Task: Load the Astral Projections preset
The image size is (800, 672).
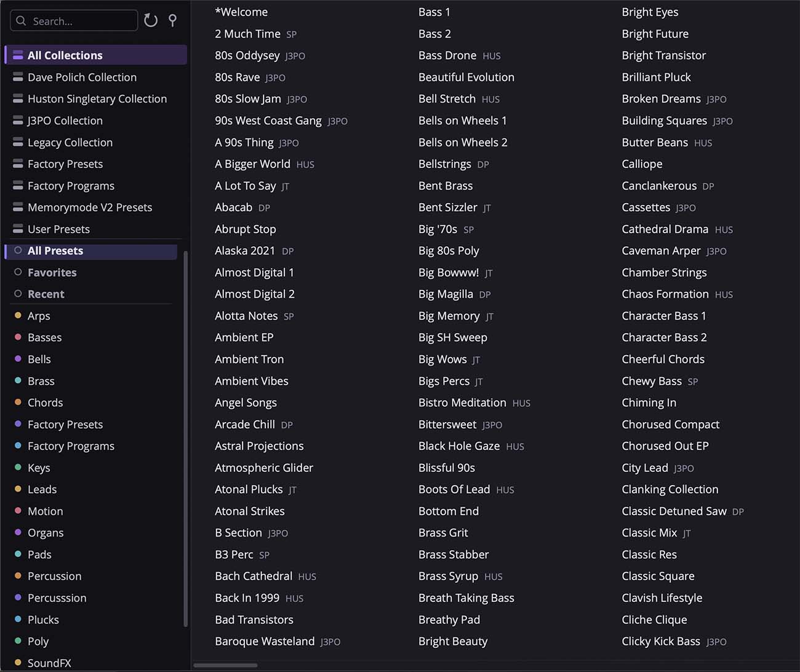Action: (259, 446)
